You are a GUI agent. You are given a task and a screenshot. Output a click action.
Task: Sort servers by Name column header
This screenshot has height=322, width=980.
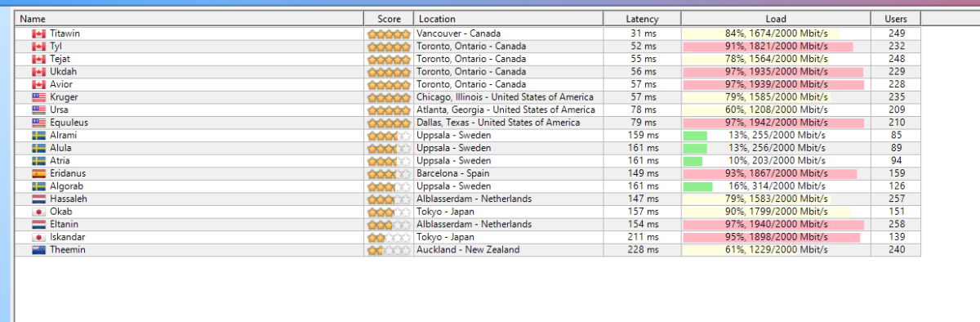click(x=189, y=19)
